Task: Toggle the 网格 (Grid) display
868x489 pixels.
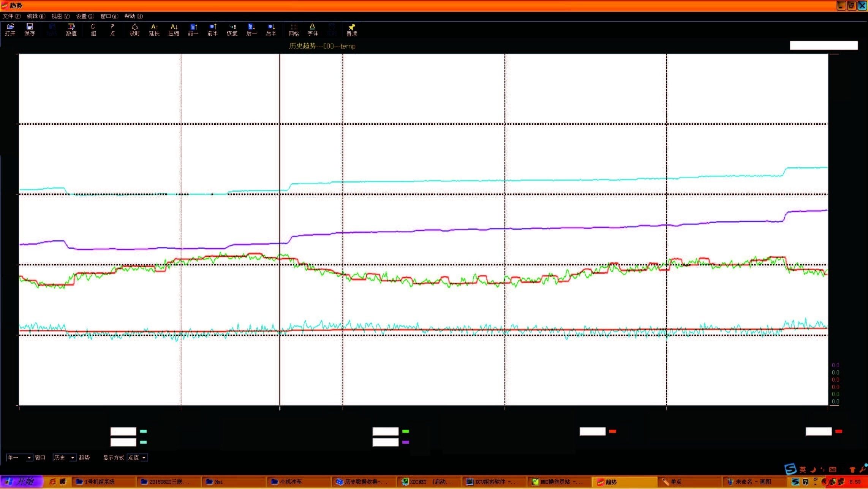Action: click(x=294, y=29)
